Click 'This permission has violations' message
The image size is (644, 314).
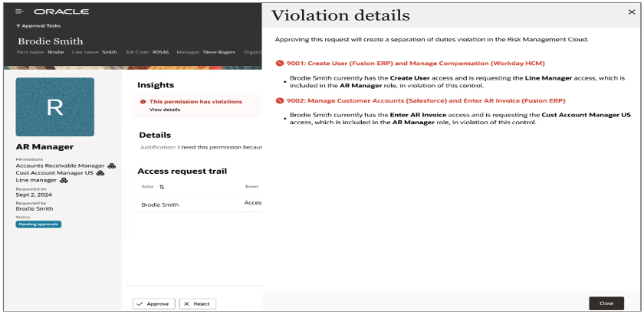pyautogui.click(x=195, y=101)
